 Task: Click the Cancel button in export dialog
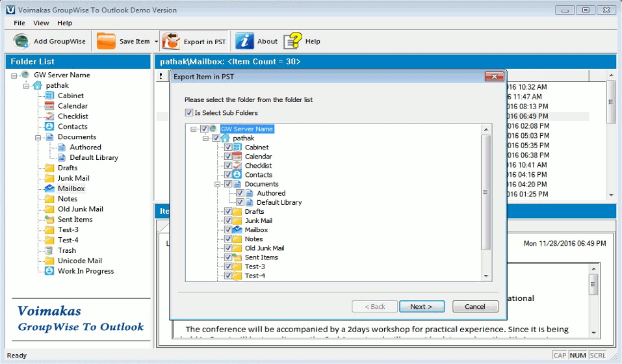(x=475, y=307)
